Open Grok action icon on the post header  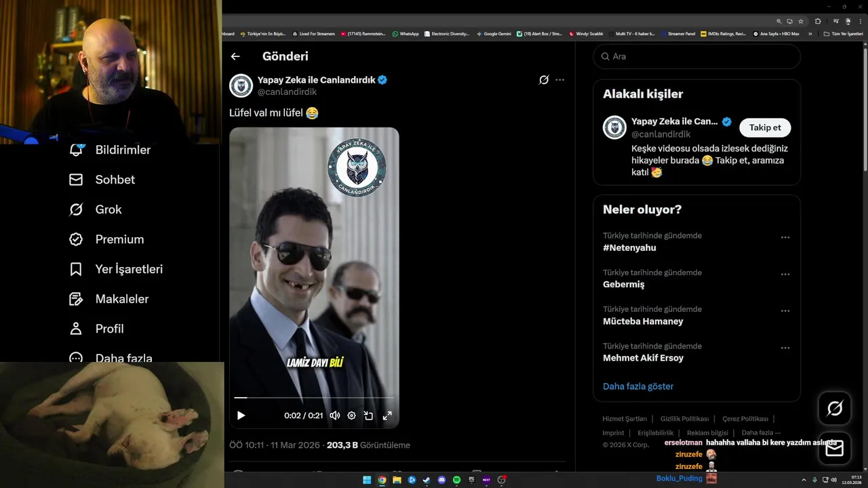pos(544,80)
